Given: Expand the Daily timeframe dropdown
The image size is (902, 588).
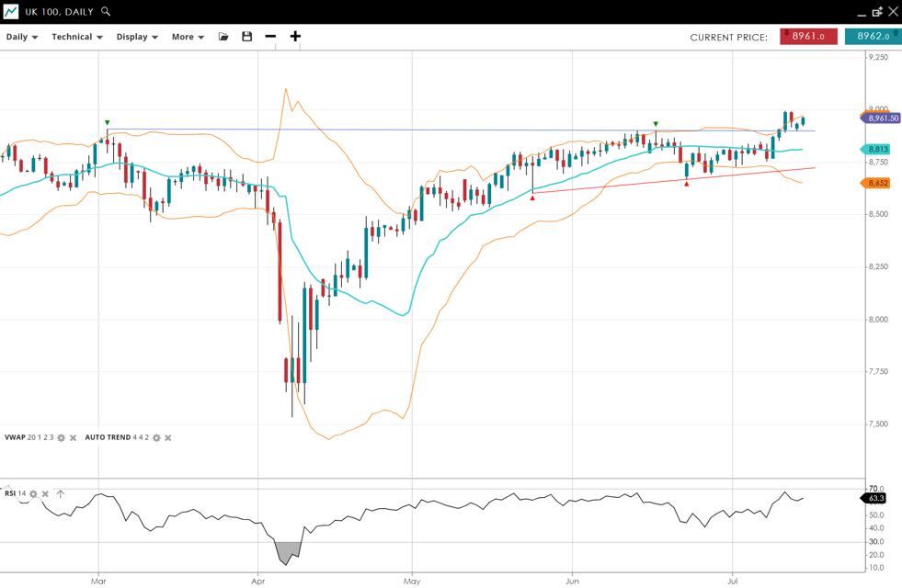Looking at the screenshot, I should point(22,37).
